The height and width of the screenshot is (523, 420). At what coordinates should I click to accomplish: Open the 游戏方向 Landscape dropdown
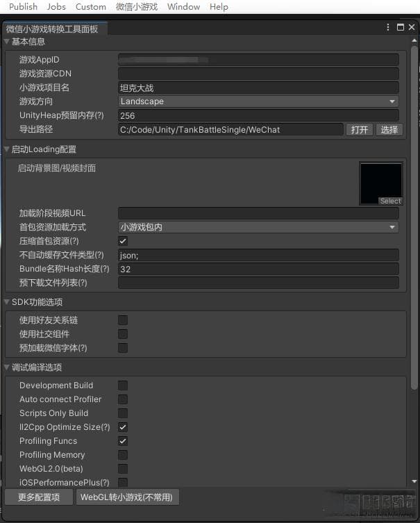click(258, 101)
